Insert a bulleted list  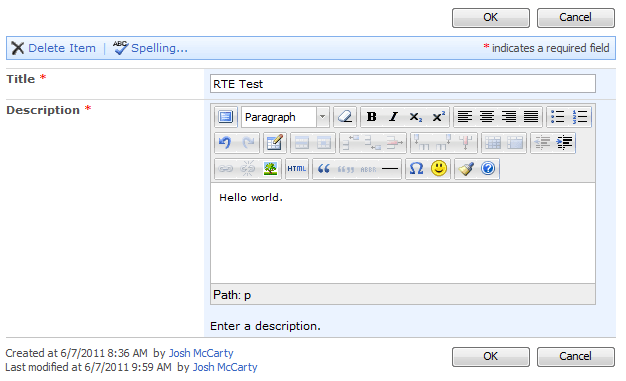[x=558, y=117]
